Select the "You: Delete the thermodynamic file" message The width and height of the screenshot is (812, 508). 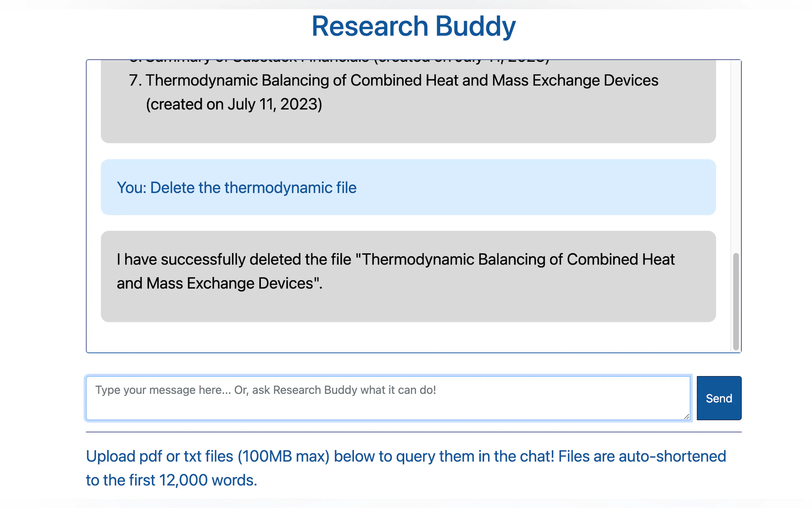click(x=236, y=187)
